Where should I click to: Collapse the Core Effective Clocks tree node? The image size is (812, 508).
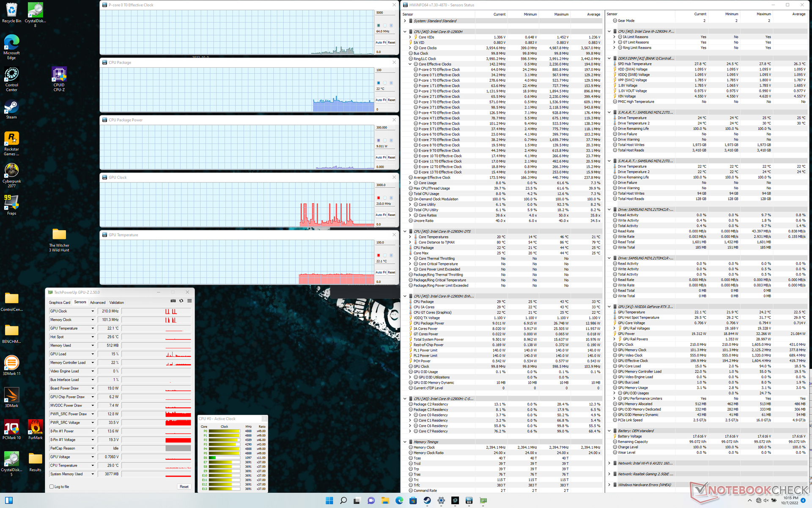click(410, 64)
